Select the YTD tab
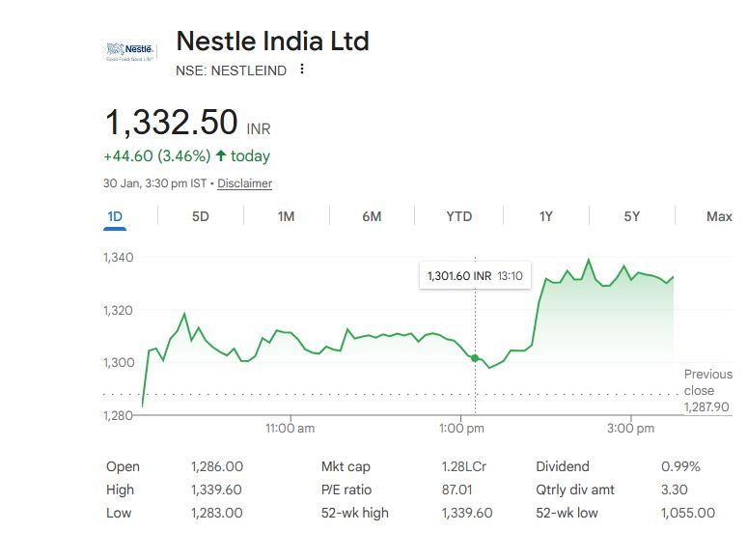This screenshot has width=747, height=560. (x=458, y=216)
